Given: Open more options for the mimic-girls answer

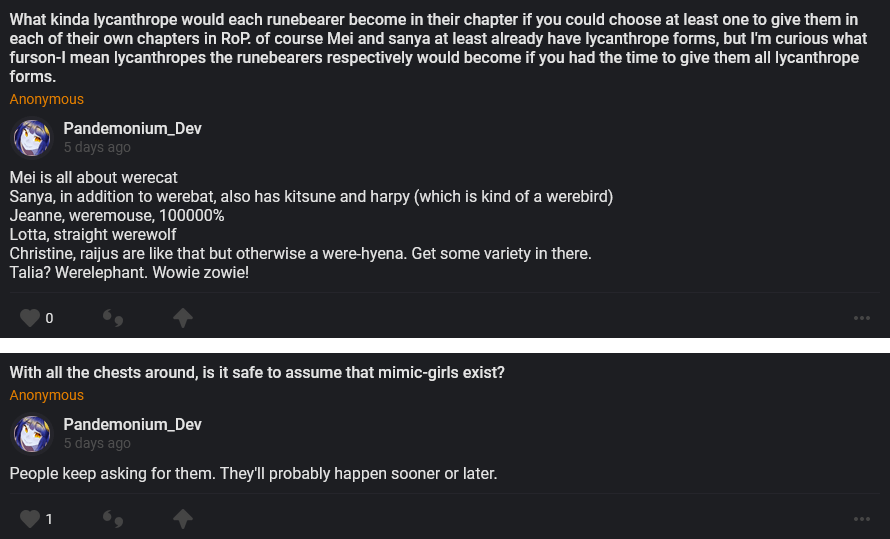Looking at the screenshot, I should pos(862,519).
